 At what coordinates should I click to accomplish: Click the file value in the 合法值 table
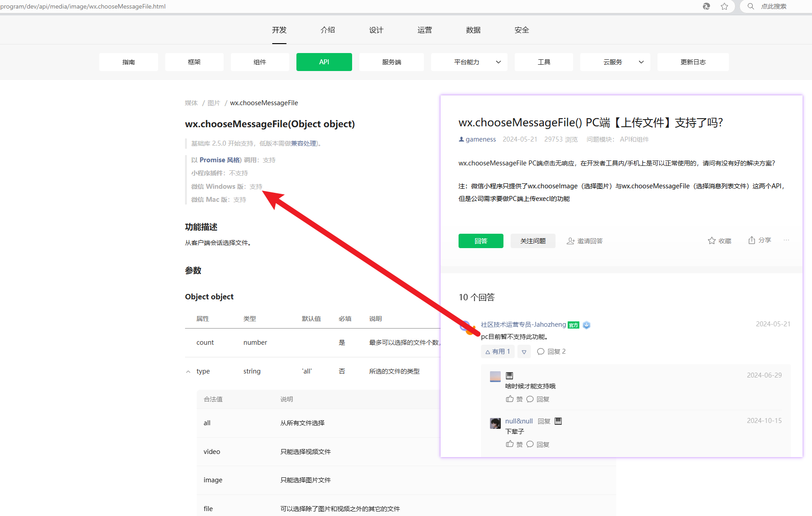pyautogui.click(x=208, y=509)
